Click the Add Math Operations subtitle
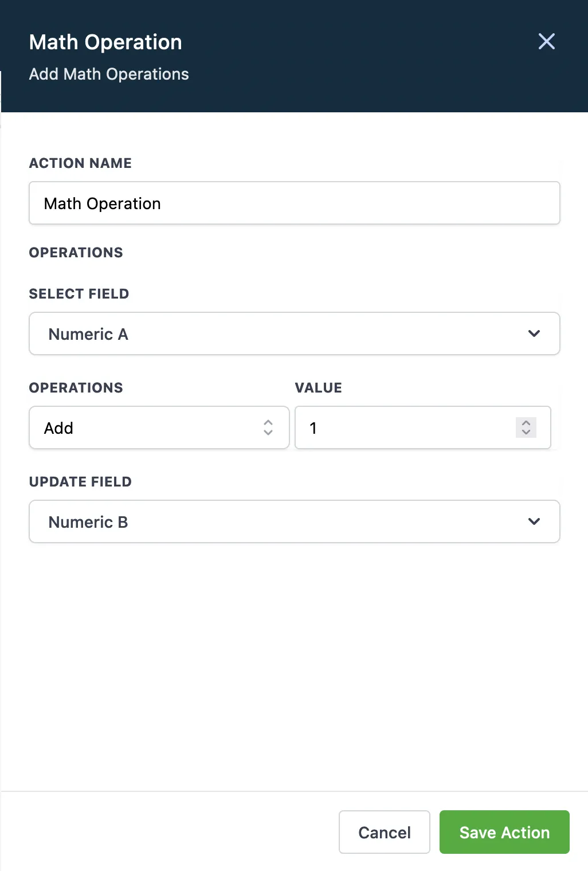 (109, 74)
